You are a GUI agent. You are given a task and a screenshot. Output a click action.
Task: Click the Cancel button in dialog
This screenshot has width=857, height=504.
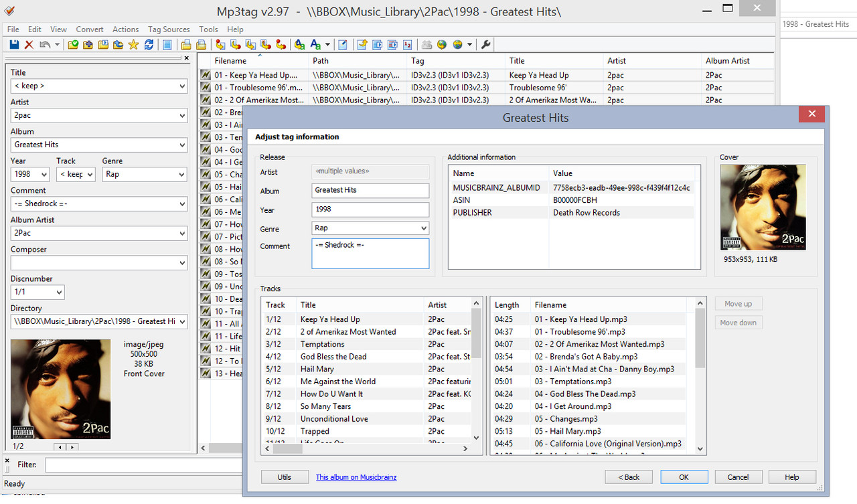point(738,477)
